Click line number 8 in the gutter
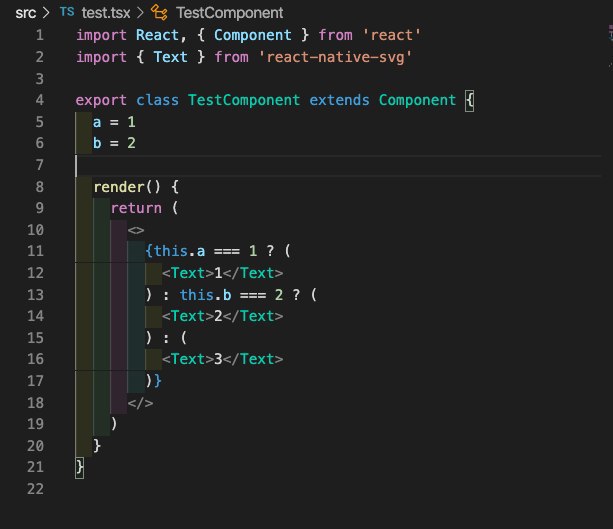This screenshot has width=613, height=529. tap(39, 187)
